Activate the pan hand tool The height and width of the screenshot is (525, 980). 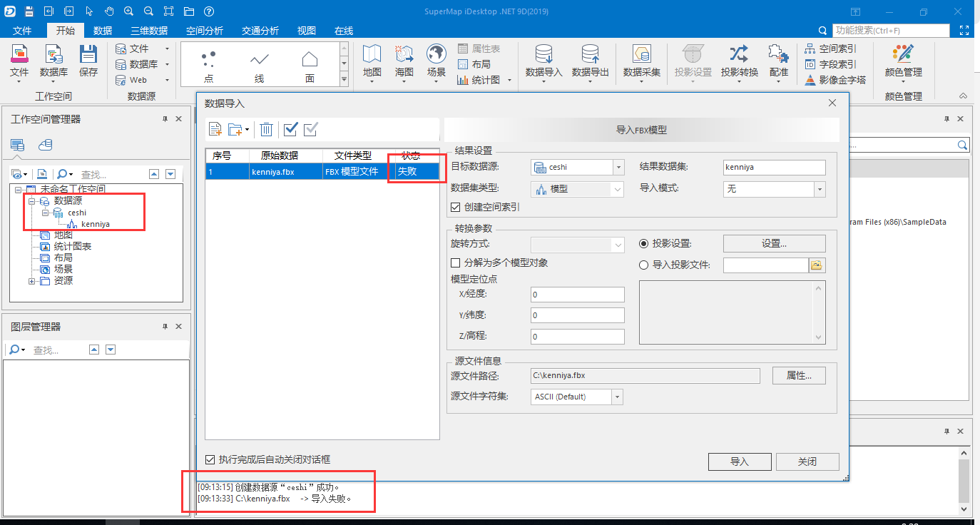tap(108, 11)
